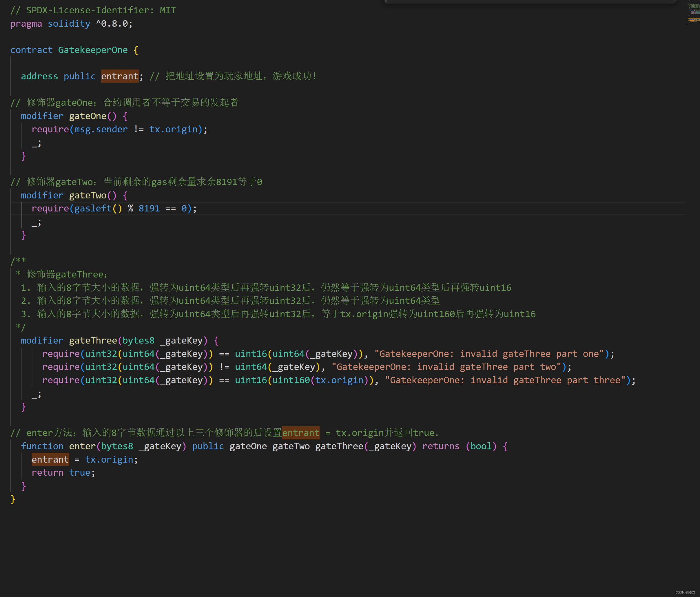Click 'uint16(uint160(tx.origin))' expression
Image resolution: width=700 pixels, height=597 pixels.
click(x=305, y=380)
